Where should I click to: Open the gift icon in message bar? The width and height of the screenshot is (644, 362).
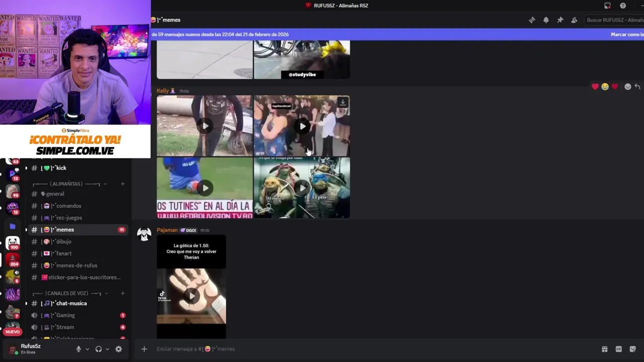point(604,349)
